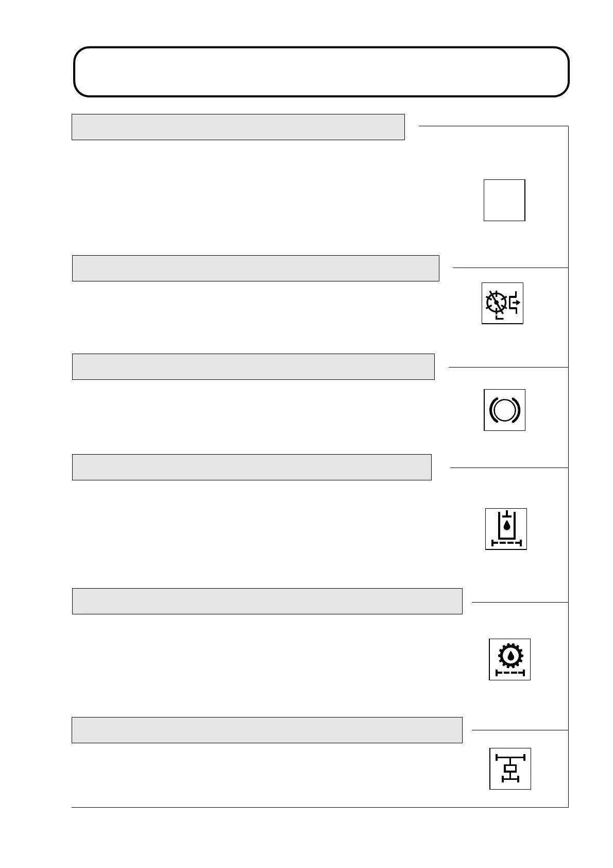The height and width of the screenshot is (868, 613).
Task: Select the brake warning circle icon
Action: [504, 410]
